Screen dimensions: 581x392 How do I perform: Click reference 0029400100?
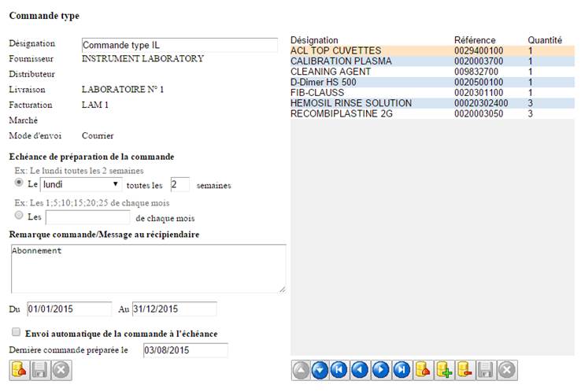(479, 50)
